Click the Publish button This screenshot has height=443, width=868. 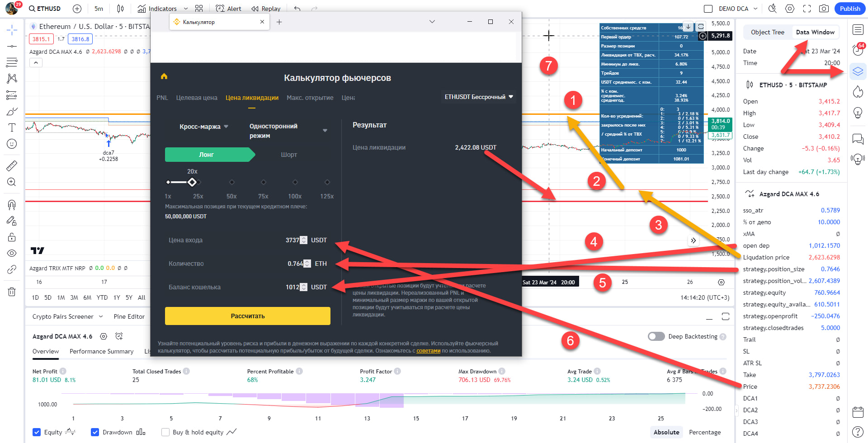click(x=850, y=9)
